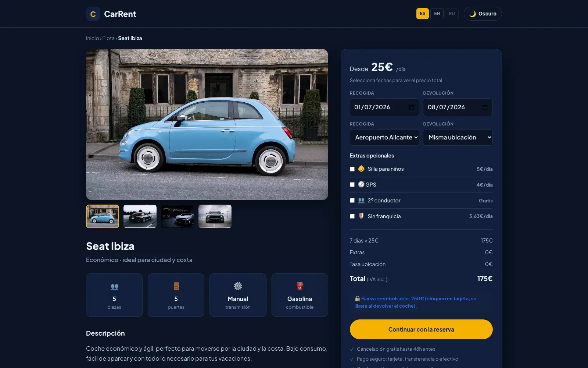Click the moon icon in Oscuro button
Viewport: 588px width, 368px height.
pos(473,14)
